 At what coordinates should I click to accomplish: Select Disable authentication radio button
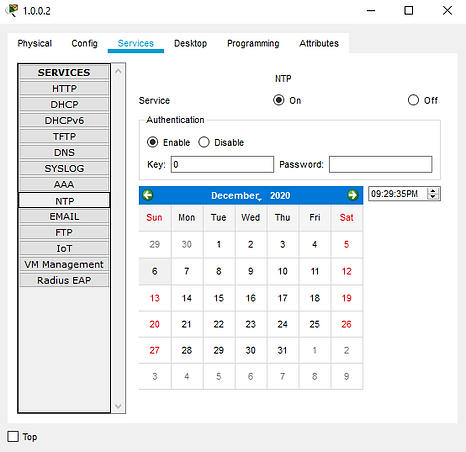click(204, 142)
